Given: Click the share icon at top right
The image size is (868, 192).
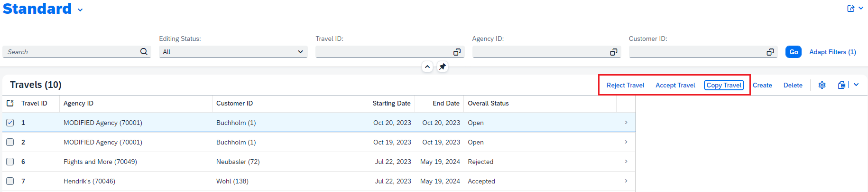Looking at the screenshot, I should (851, 9).
